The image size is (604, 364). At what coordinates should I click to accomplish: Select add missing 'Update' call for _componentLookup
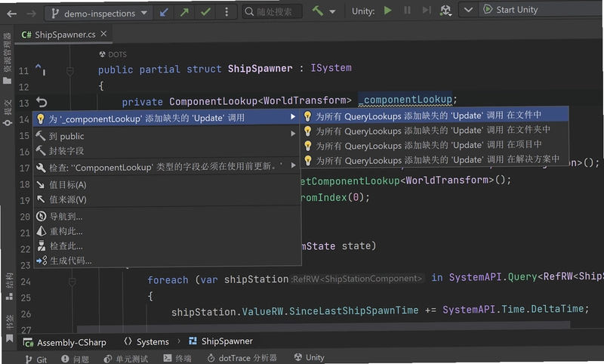coord(166,119)
